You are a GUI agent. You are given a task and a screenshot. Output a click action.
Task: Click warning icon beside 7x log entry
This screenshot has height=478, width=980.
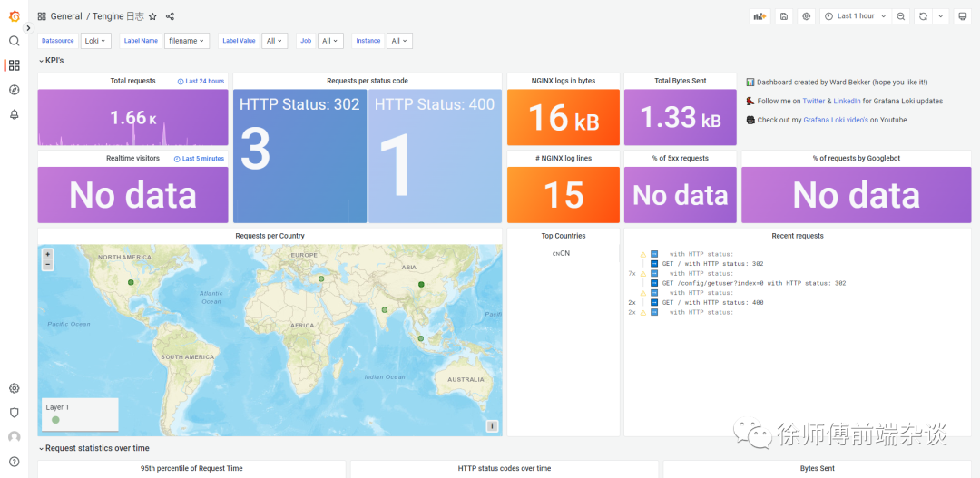[642, 274]
